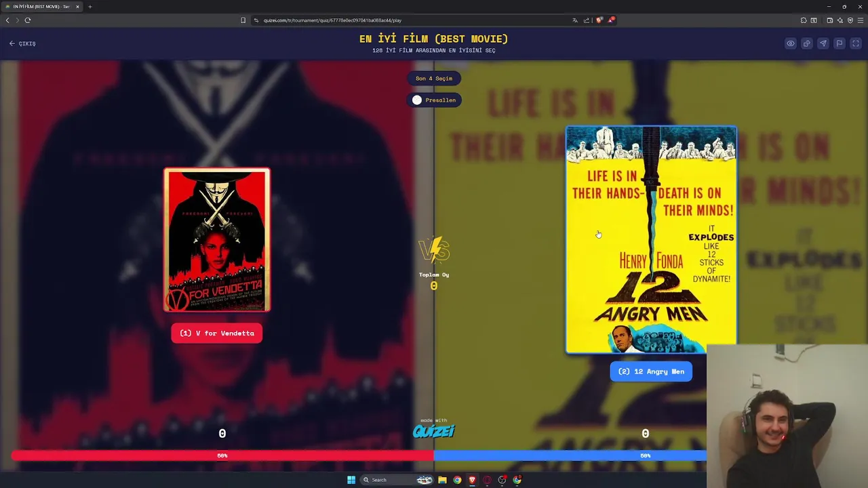Click the Brave Shields lion icon
Image resolution: width=868 pixels, height=488 pixels.
click(599, 20)
